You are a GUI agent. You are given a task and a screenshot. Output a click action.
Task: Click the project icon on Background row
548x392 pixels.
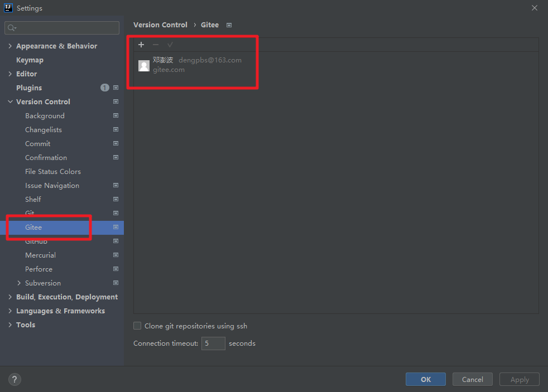(x=116, y=115)
